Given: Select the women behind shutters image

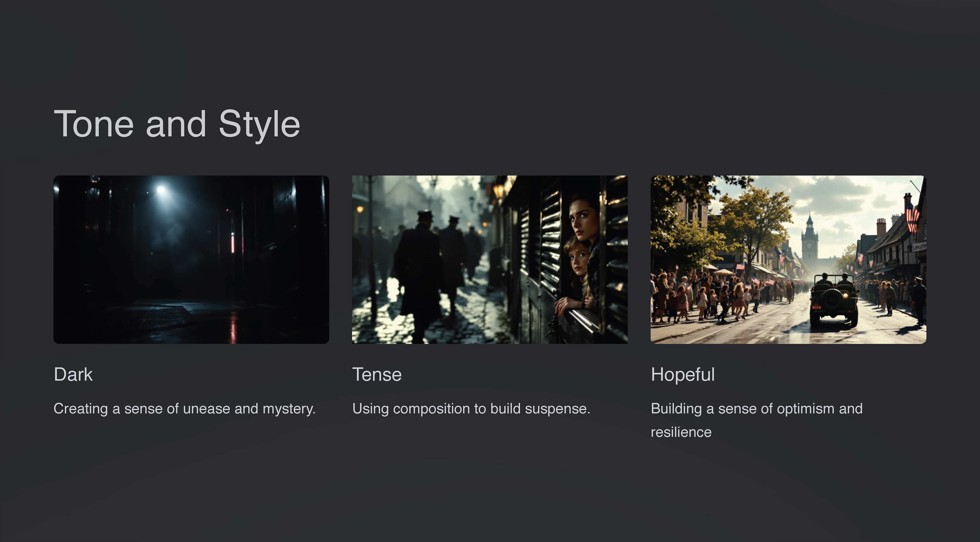Looking at the screenshot, I should click(x=490, y=260).
